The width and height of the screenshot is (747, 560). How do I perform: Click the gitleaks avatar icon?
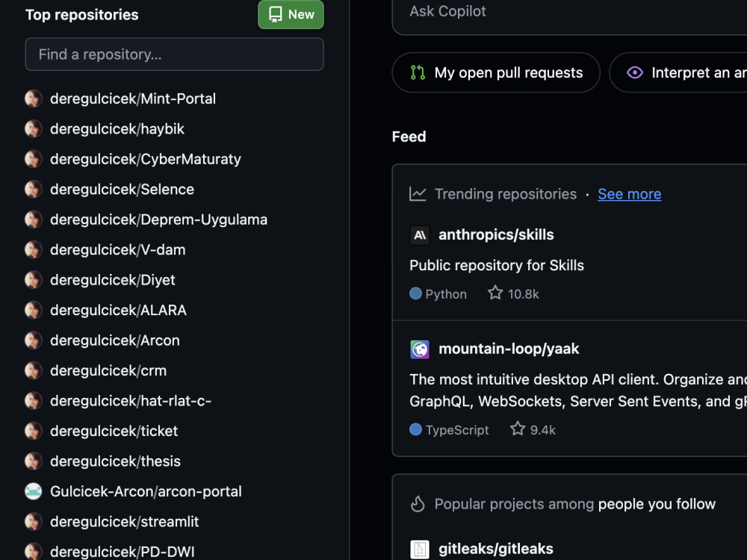click(x=420, y=550)
